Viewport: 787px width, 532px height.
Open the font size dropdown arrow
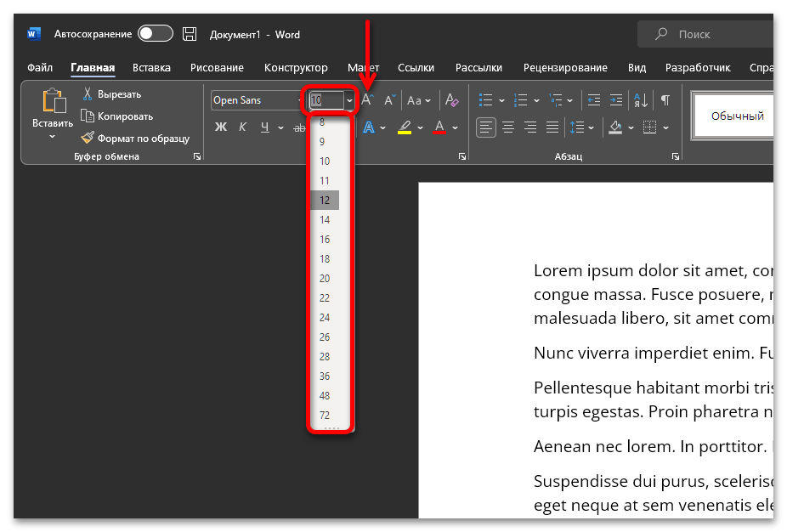pos(349,100)
